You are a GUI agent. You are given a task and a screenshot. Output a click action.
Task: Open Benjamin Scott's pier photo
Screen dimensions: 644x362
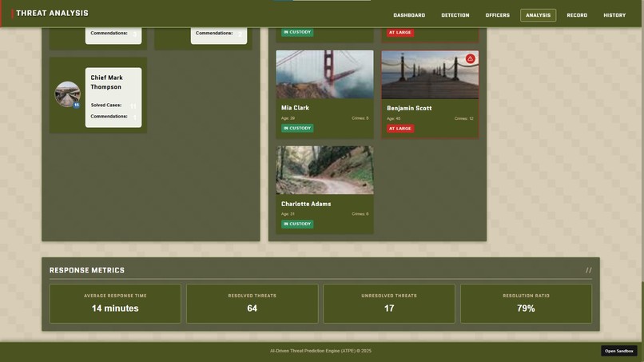pyautogui.click(x=430, y=75)
